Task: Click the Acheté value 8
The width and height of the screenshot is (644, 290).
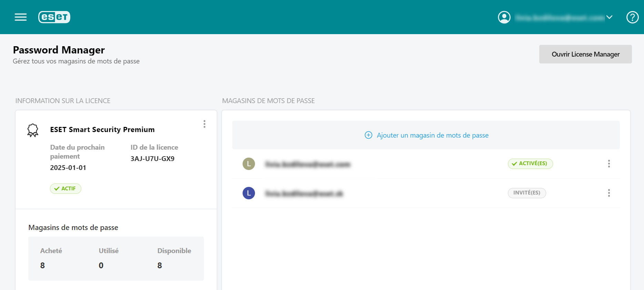Action: click(x=42, y=266)
